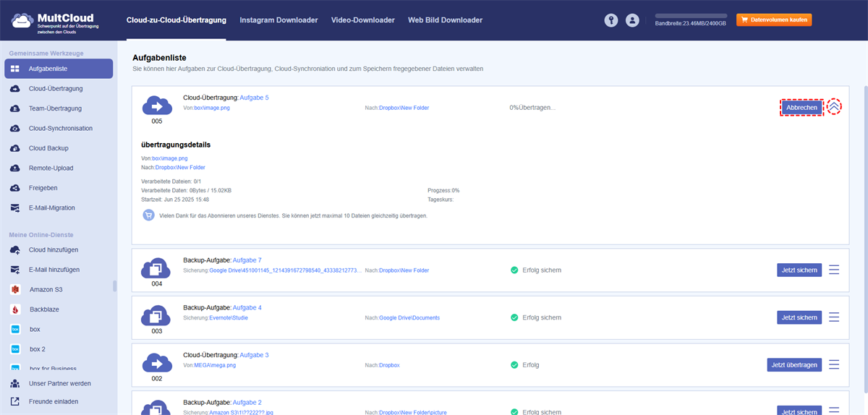The width and height of the screenshot is (868, 415).
Task: Click the Cloud-Synchronisation sidebar icon
Action: tap(15, 129)
